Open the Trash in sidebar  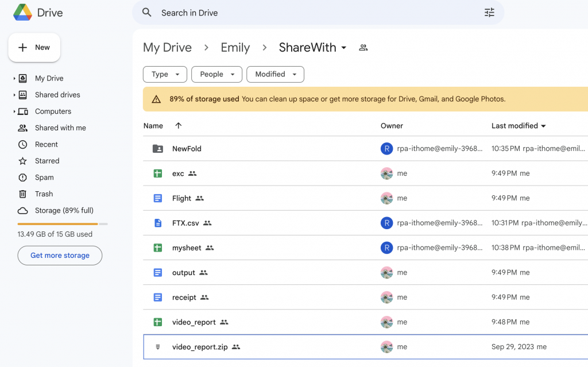pyautogui.click(x=44, y=194)
